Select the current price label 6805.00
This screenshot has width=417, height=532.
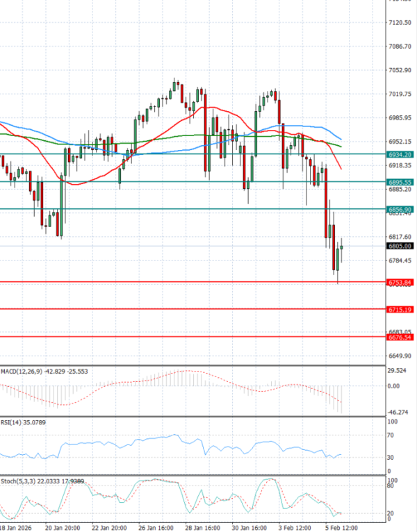399,246
